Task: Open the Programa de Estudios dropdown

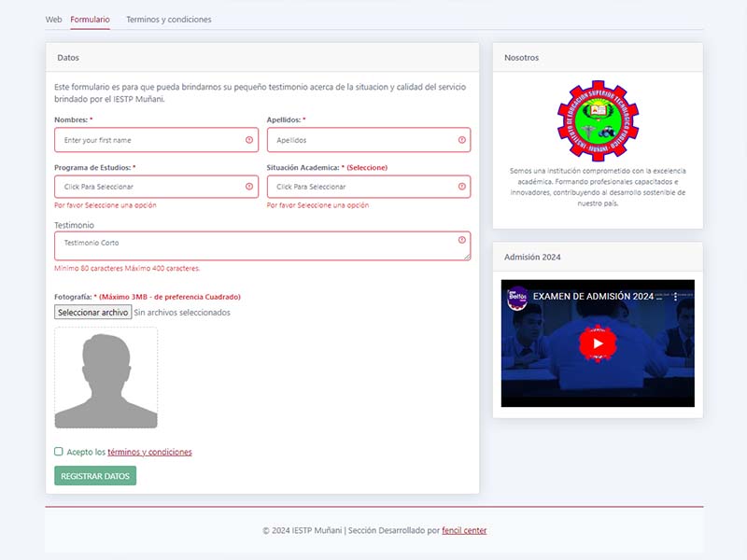Action: pyautogui.click(x=149, y=187)
